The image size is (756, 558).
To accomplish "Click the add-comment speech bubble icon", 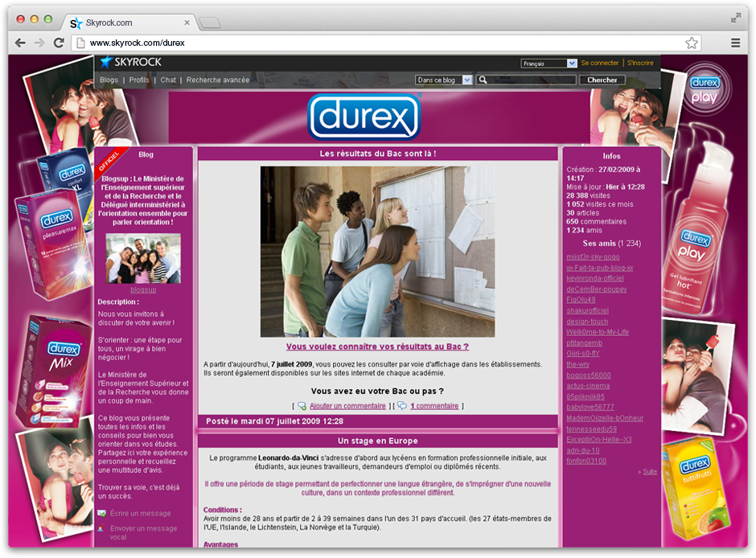I will coord(302,406).
